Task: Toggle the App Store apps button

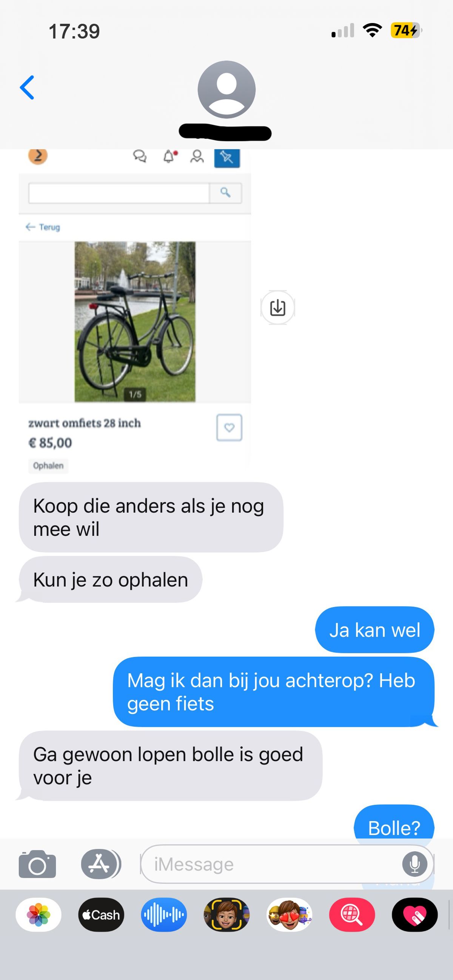Action: 100,864
